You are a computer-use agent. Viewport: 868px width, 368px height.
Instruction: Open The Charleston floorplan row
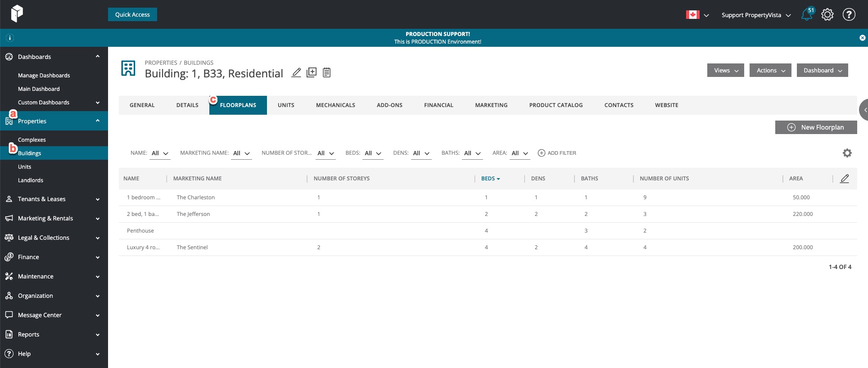point(488,197)
